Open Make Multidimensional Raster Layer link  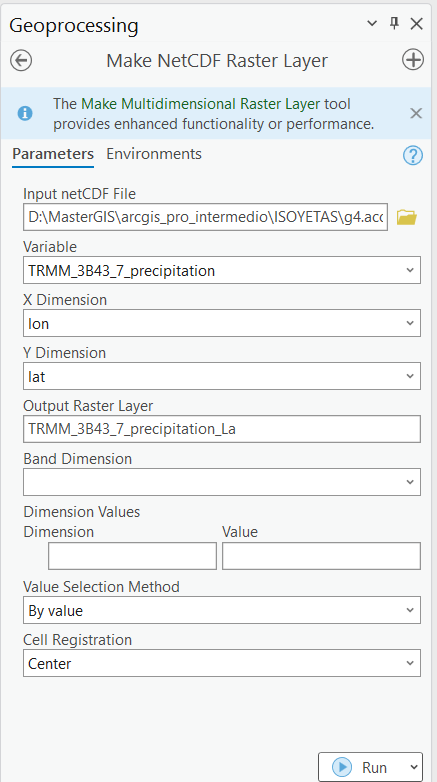[x=201, y=104]
